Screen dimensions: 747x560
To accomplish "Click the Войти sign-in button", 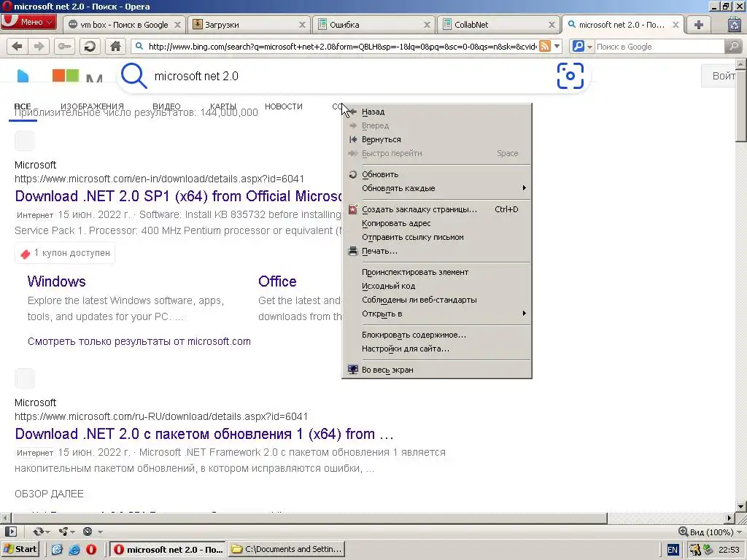I will (719, 76).
